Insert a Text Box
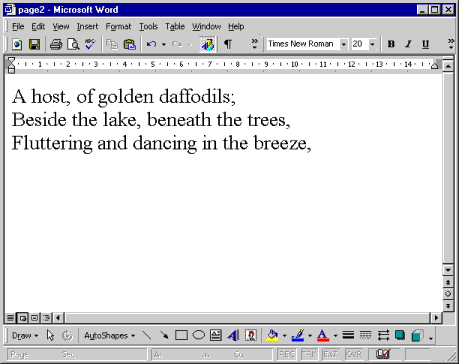Viewport: 459px width, 364px height. (216, 335)
